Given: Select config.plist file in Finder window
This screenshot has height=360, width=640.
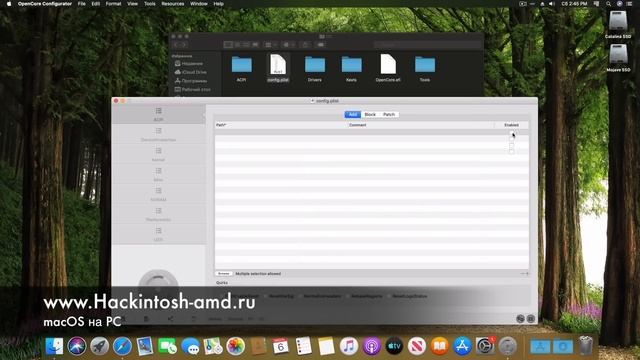Looking at the screenshot, I should [278, 68].
